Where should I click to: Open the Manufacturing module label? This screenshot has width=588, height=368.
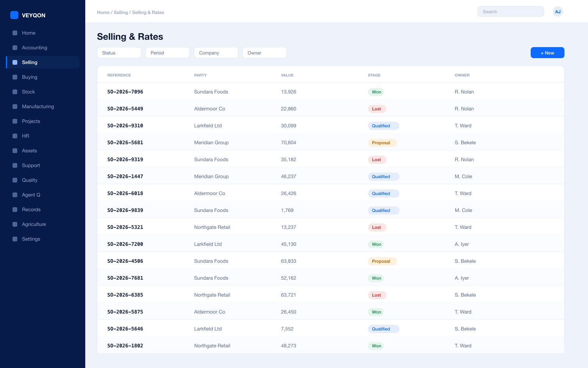click(38, 106)
